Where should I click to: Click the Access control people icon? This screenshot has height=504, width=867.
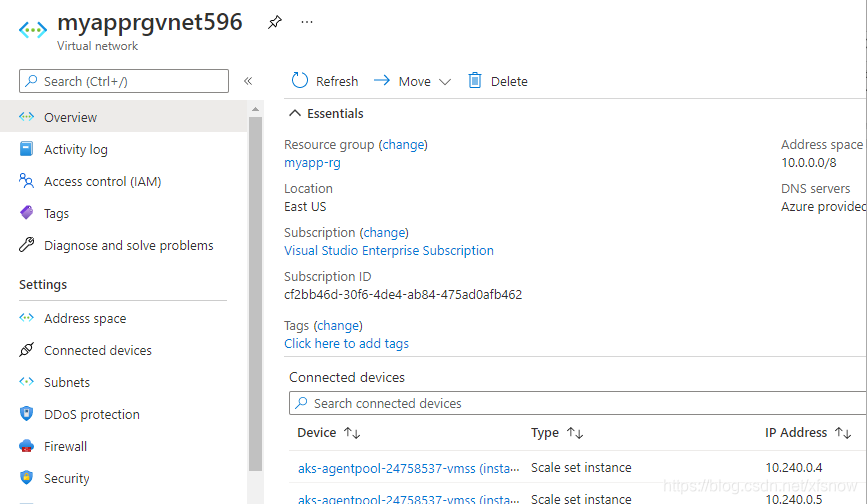[x=26, y=180]
